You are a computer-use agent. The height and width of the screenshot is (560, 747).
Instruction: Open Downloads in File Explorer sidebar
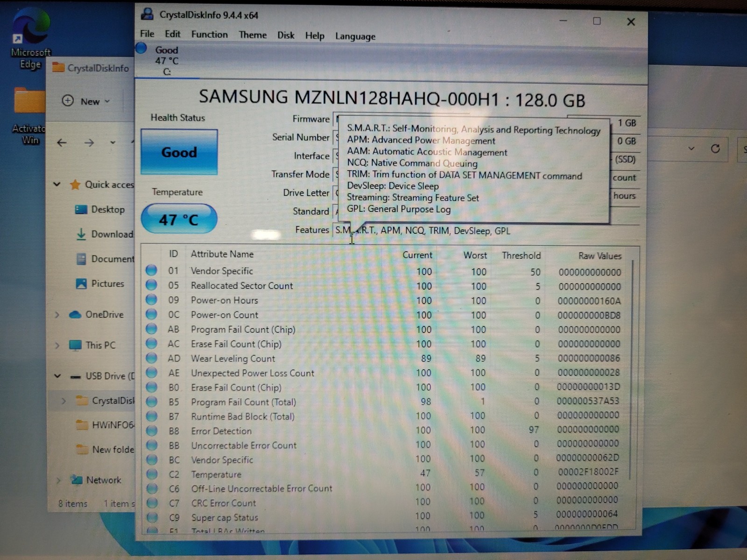105,234
